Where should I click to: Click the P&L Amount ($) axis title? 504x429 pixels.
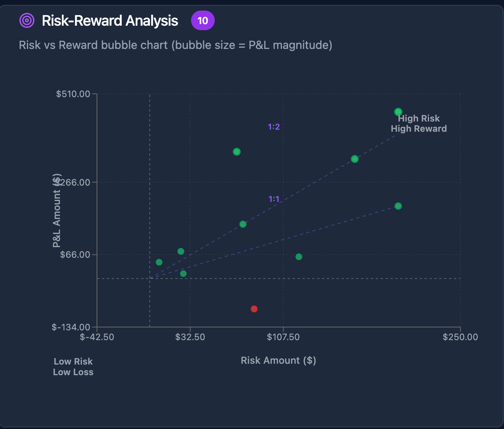57,210
